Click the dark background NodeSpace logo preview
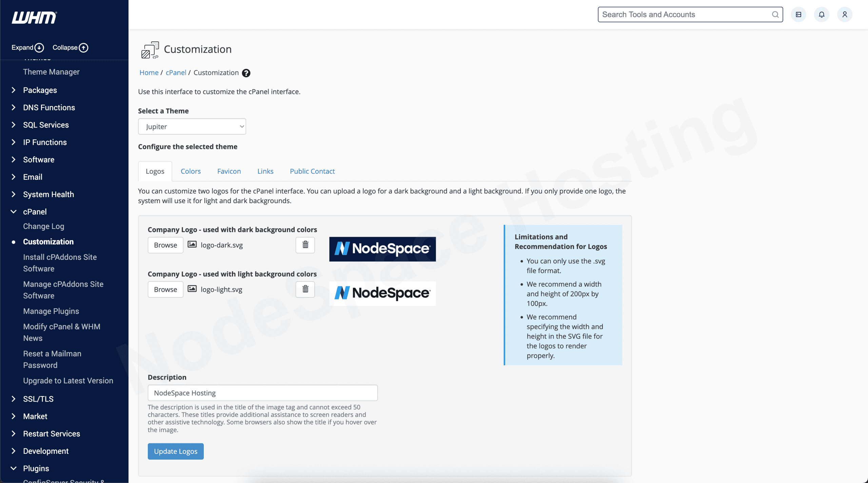 [382, 249]
